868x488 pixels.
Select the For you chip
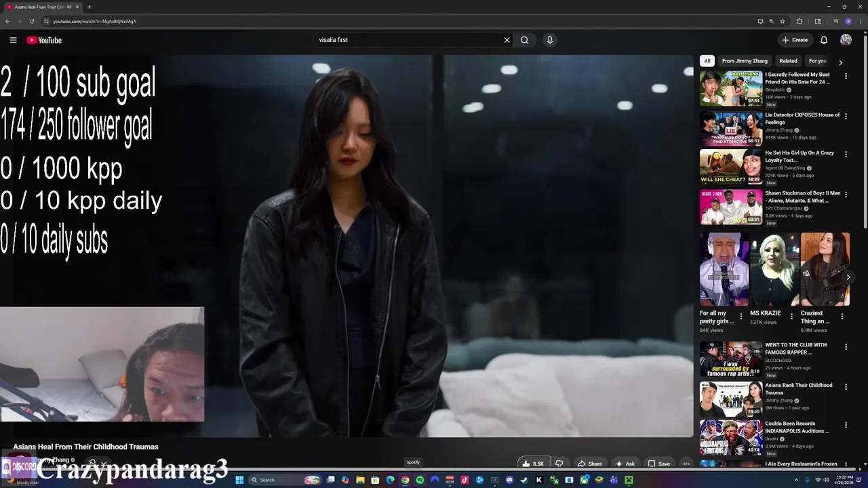click(817, 61)
